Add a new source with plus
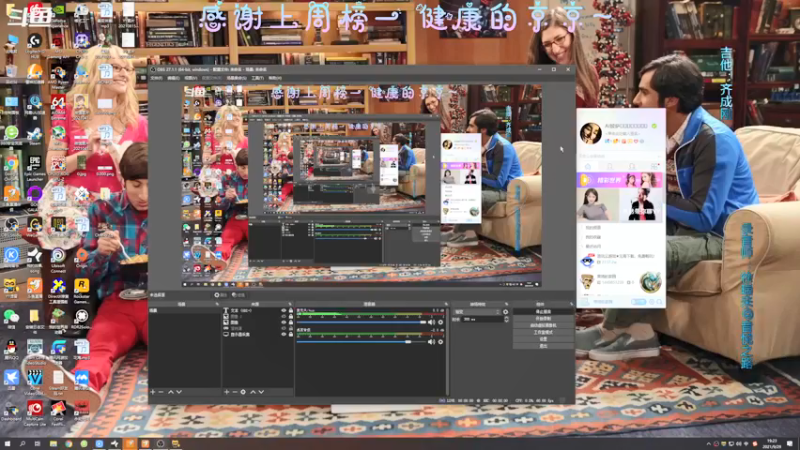Image resolution: width=800 pixels, height=450 pixels. coord(227,392)
